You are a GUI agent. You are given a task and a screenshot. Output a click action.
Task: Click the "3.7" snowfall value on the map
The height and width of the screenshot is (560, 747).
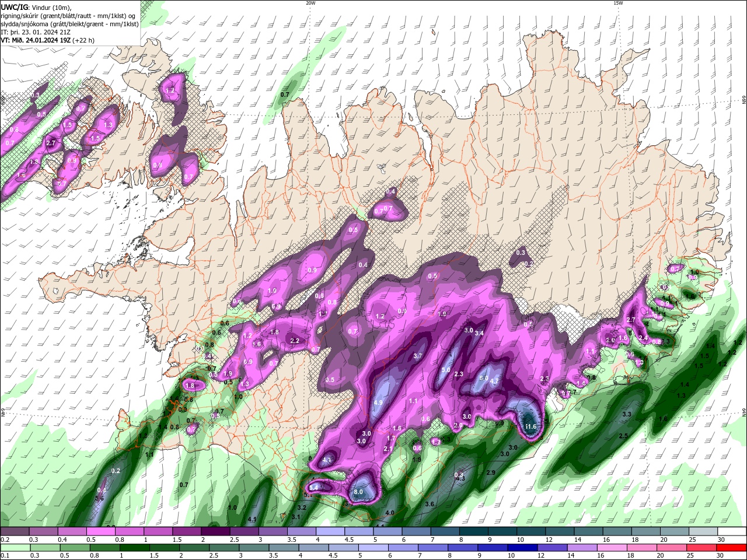(x=418, y=356)
